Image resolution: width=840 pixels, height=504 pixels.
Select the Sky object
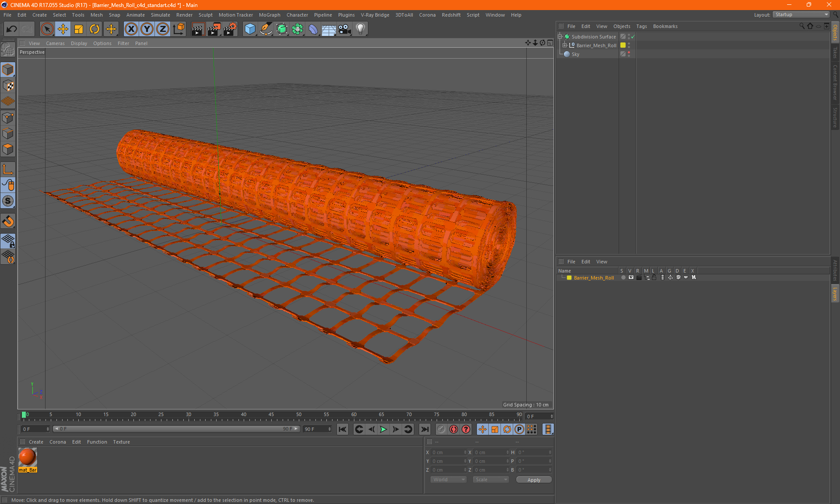point(575,54)
